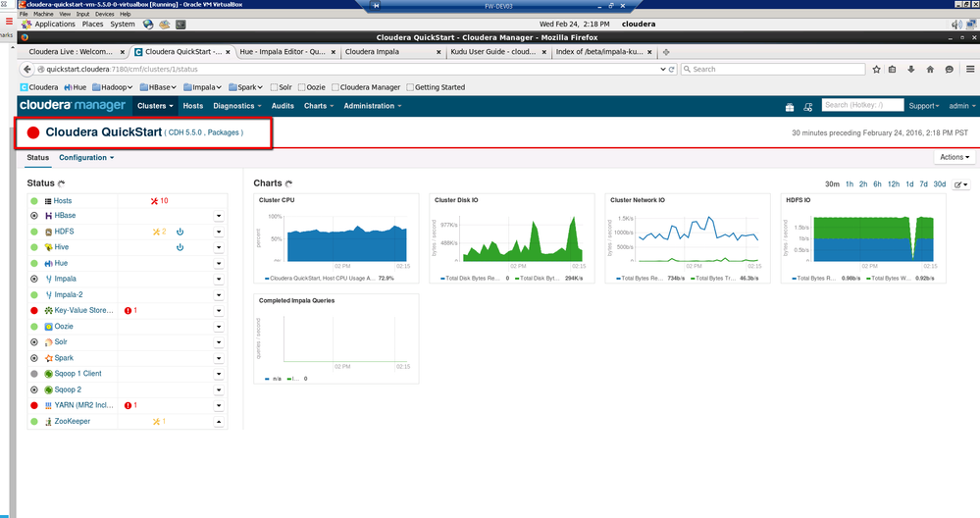Open the Spark service link
The height and width of the screenshot is (518, 980).
point(64,358)
